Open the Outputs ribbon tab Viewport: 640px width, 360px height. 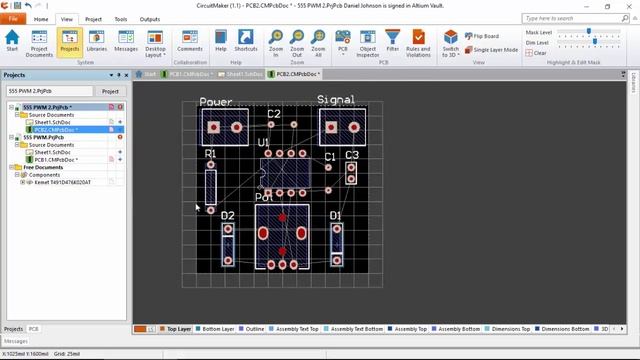(x=150, y=19)
